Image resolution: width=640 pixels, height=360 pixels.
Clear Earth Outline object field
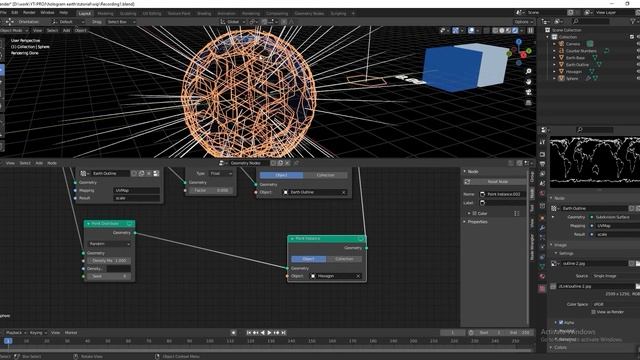click(x=344, y=192)
